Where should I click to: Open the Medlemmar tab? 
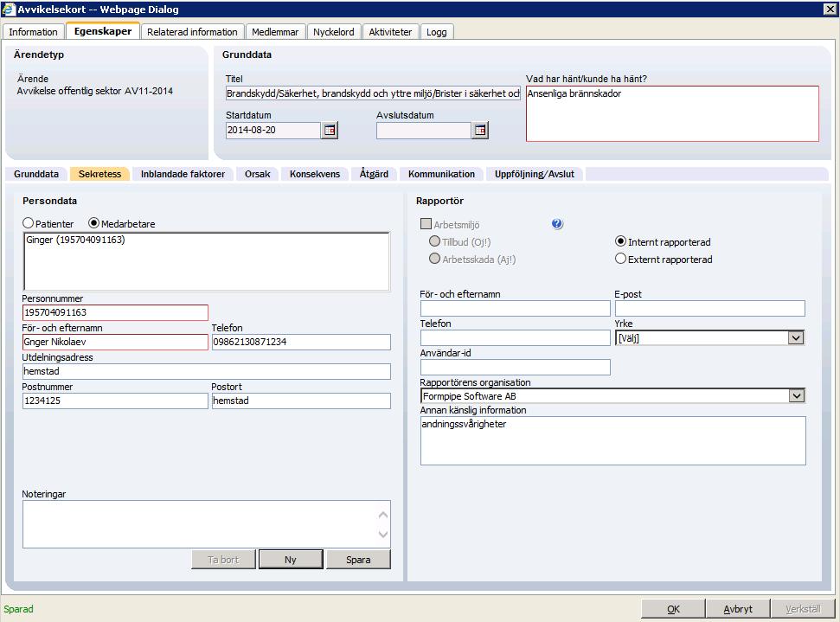pyautogui.click(x=275, y=32)
